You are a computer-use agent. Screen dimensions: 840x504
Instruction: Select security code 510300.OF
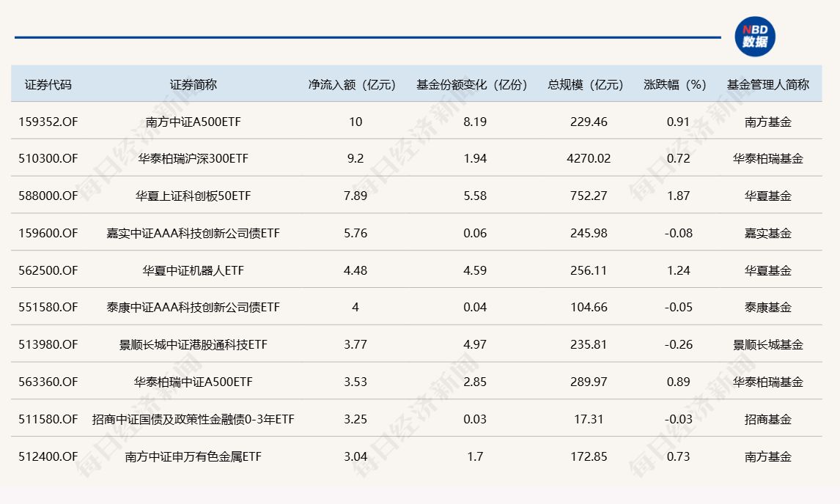[48, 158]
